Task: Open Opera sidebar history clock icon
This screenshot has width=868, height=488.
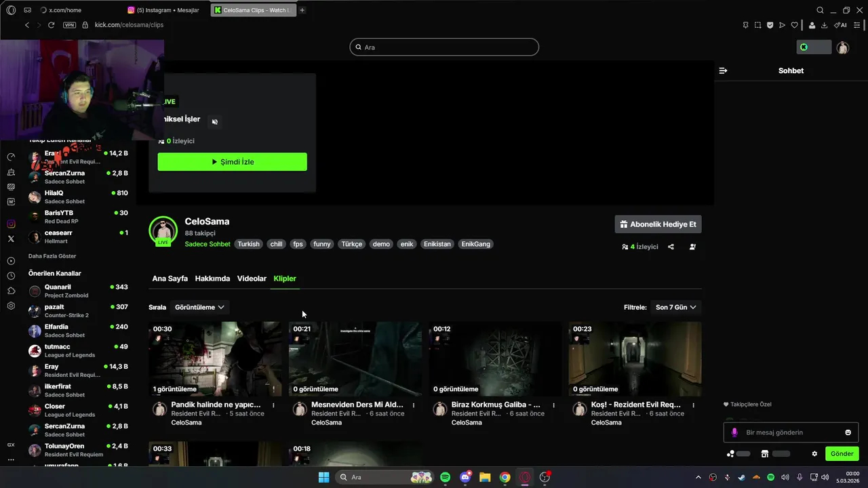Action: 11,276
